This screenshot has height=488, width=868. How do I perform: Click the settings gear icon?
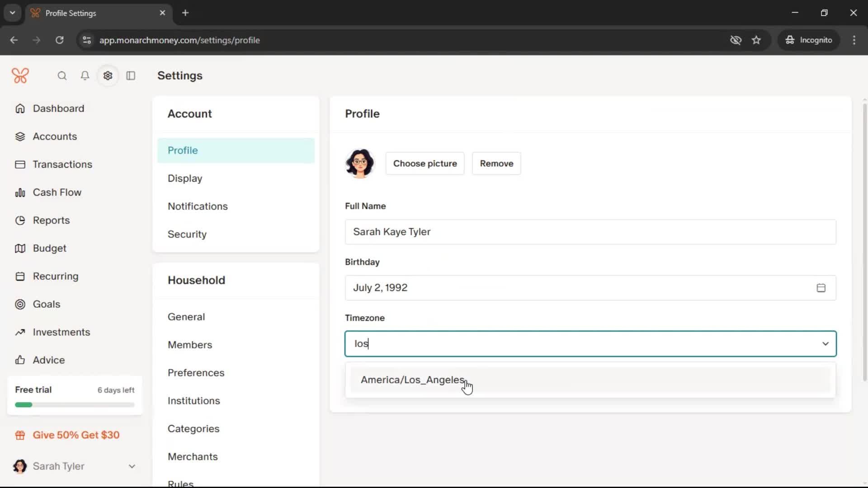[x=108, y=75]
